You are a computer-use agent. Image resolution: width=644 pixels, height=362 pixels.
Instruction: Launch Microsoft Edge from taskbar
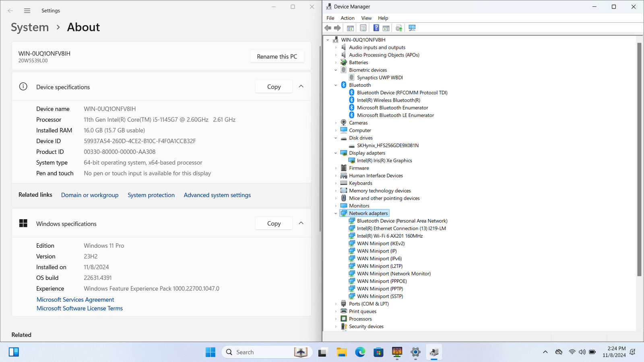tap(360, 352)
